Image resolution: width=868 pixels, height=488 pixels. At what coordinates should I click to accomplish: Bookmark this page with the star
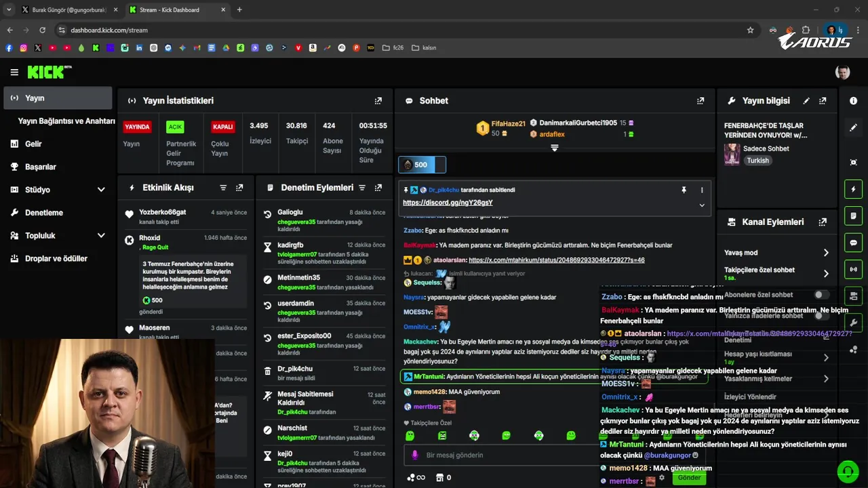point(750,30)
